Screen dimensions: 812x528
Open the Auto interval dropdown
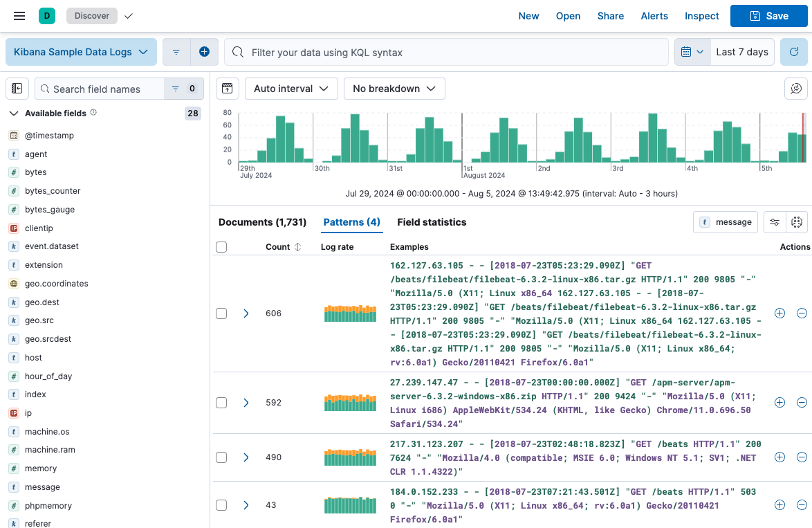(291, 89)
